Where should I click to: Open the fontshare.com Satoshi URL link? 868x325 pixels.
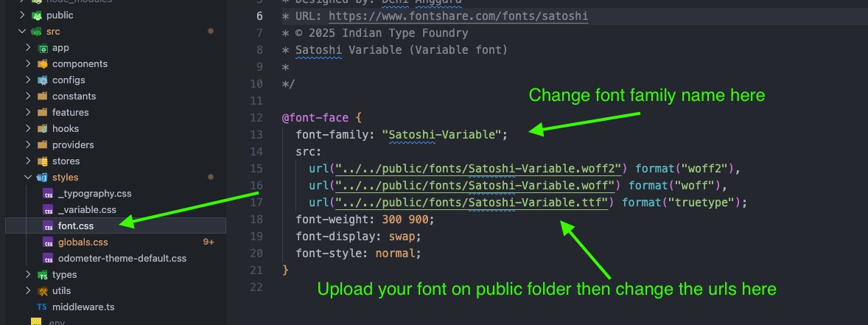point(458,16)
